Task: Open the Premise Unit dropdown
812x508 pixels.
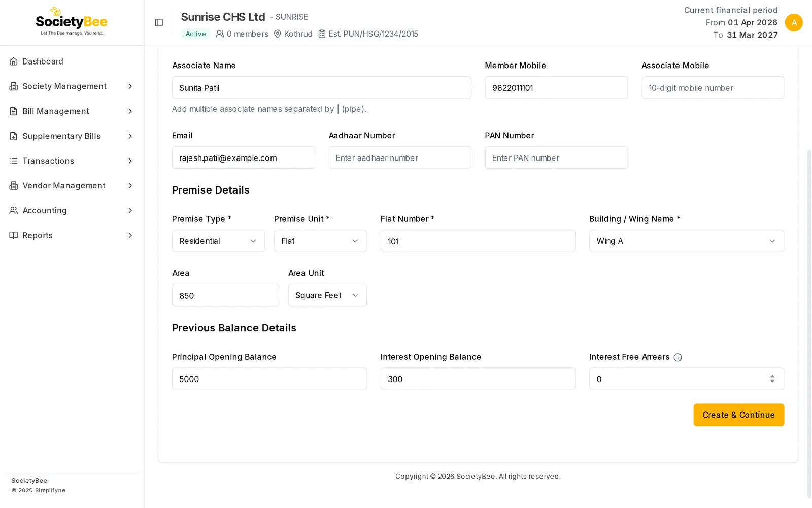Action: coord(320,241)
